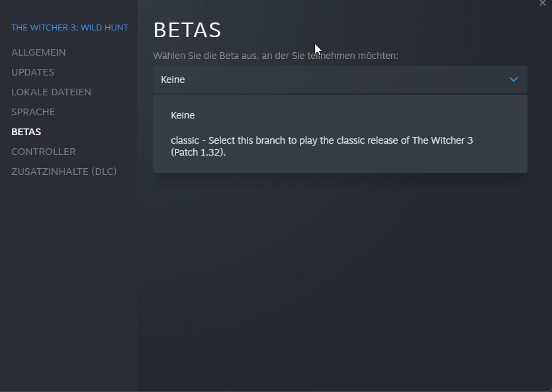The height and width of the screenshot is (392, 552).
Task: Click the empty content area below the dropdown list
Action: click(340, 278)
